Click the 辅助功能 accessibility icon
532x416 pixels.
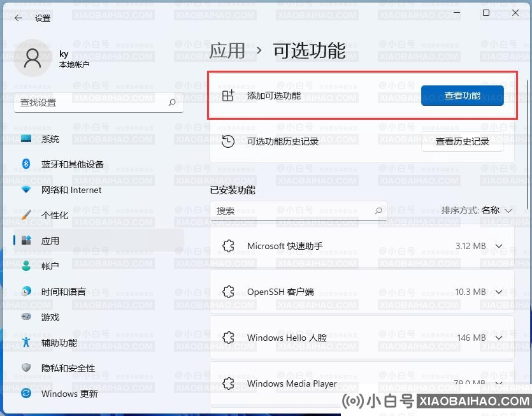[x=26, y=342]
